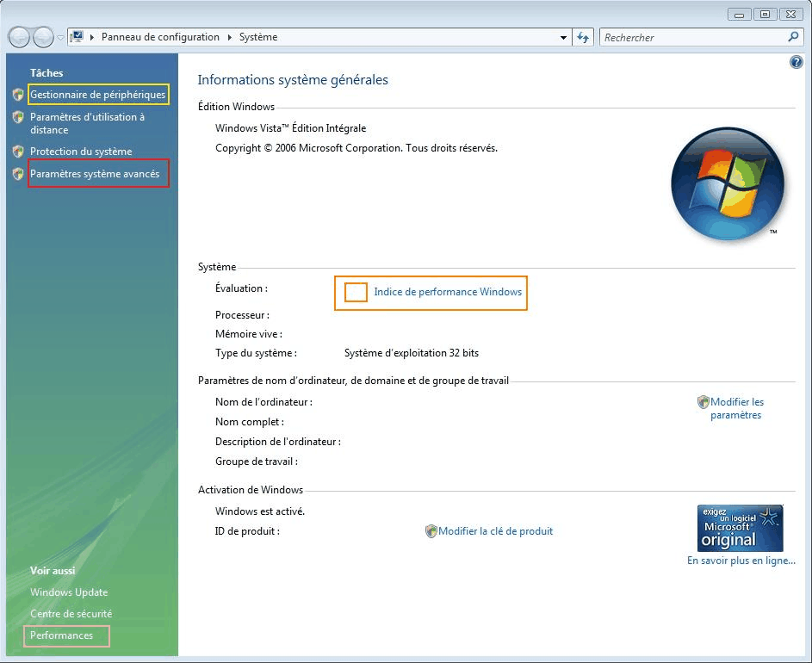The width and height of the screenshot is (812, 663).
Task: Click the magnifying glass search icon
Action: pyautogui.click(x=793, y=37)
